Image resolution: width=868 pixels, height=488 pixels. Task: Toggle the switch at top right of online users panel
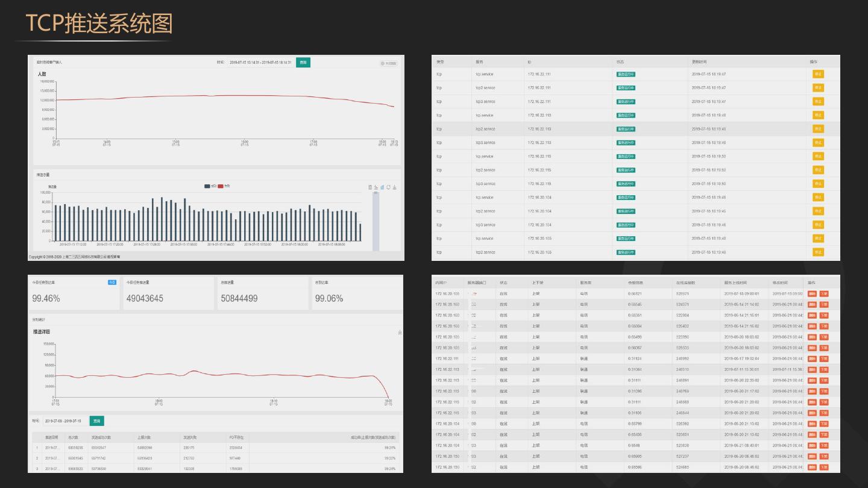tap(389, 63)
